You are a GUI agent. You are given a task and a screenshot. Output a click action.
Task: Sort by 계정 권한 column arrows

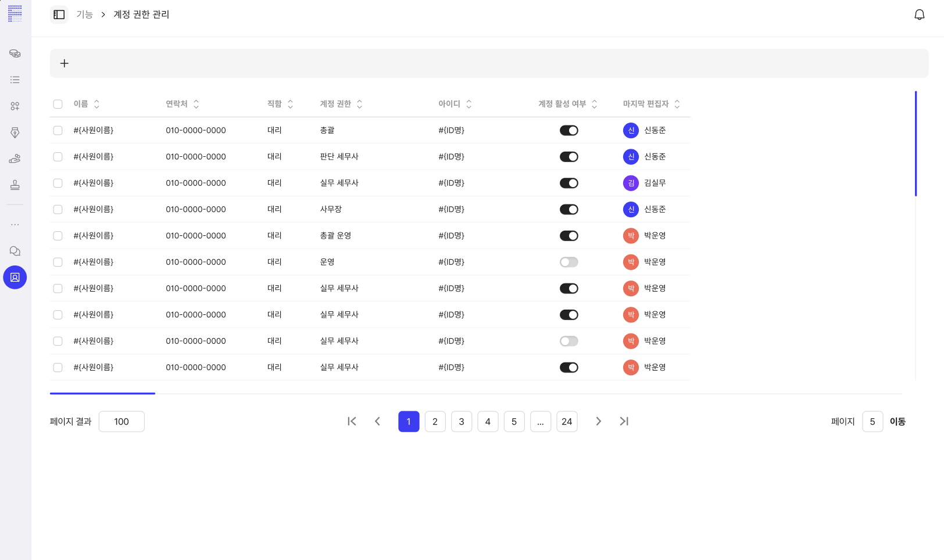[x=359, y=104]
